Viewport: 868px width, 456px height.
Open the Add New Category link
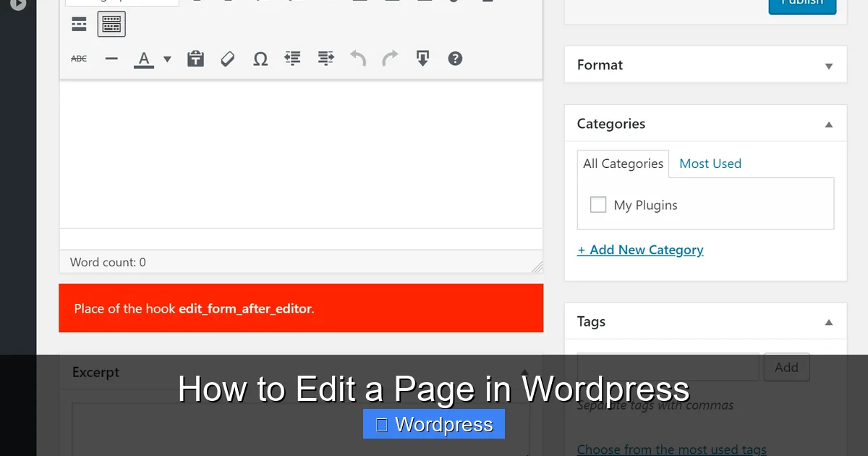pyautogui.click(x=640, y=250)
